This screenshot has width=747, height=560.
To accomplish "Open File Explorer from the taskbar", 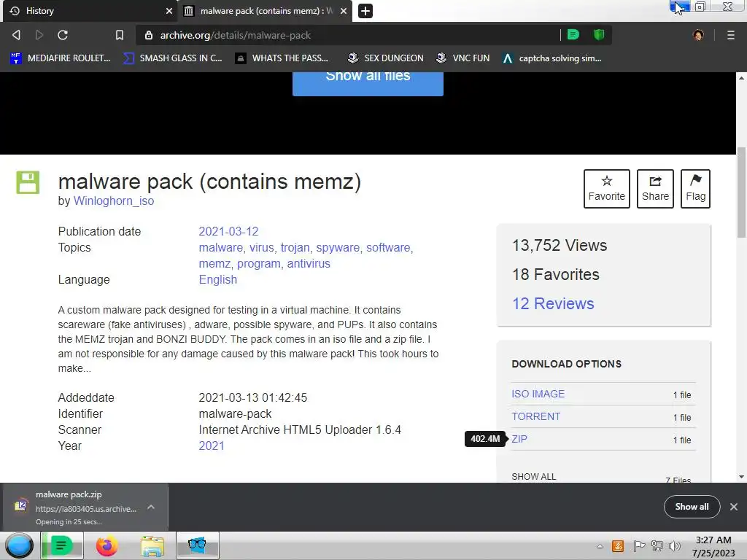I will (152, 545).
